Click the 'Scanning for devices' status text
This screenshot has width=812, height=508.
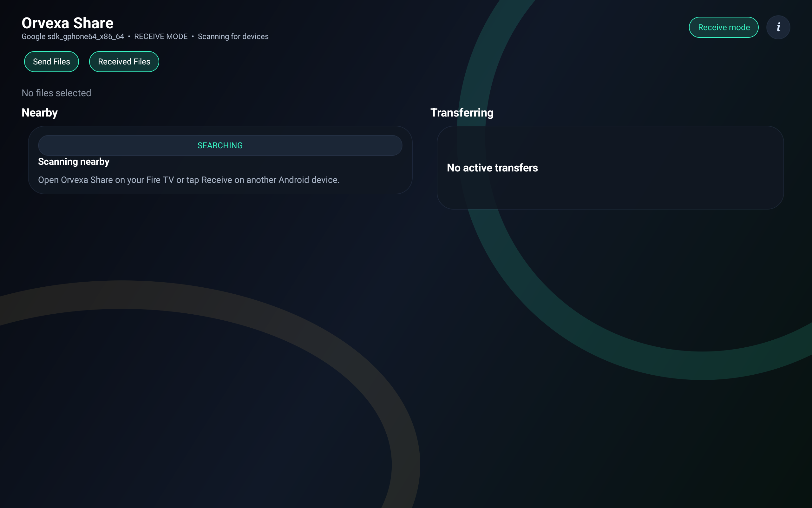click(233, 36)
